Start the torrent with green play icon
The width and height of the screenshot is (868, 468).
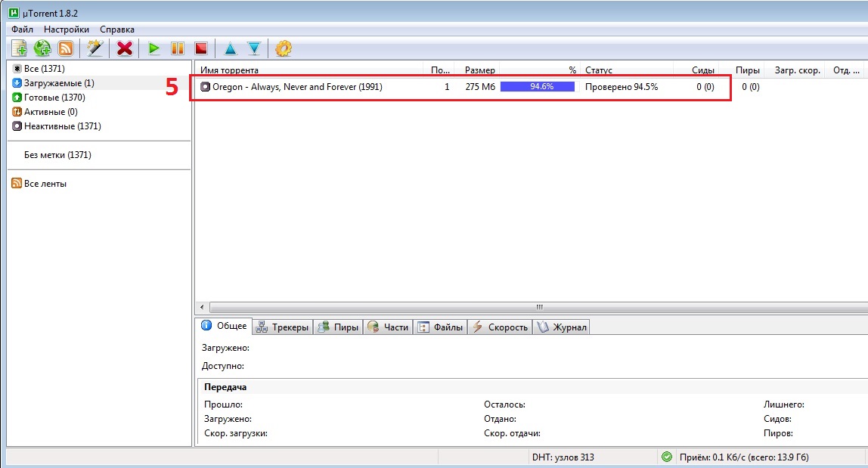click(154, 48)
